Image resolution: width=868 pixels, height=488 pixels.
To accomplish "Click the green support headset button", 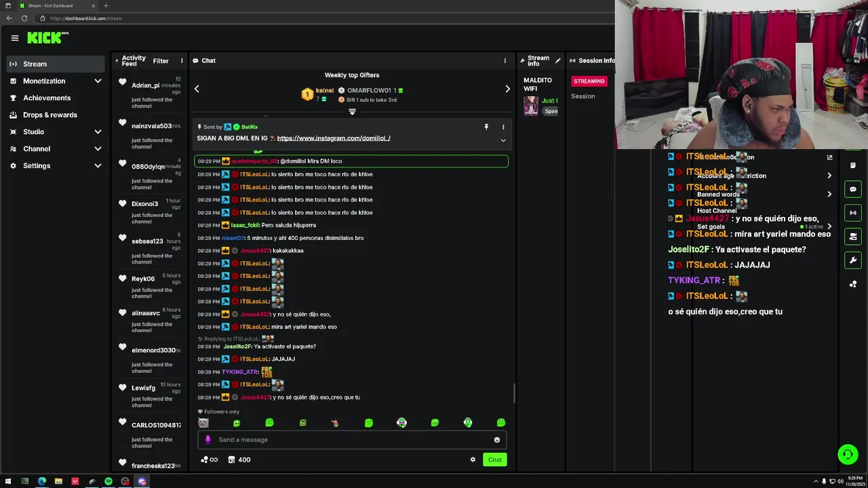I will click(848, 454).
